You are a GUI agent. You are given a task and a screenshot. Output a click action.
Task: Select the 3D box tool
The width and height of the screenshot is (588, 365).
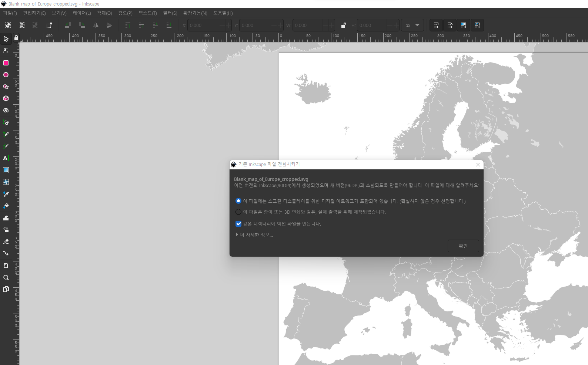(6, 98)
